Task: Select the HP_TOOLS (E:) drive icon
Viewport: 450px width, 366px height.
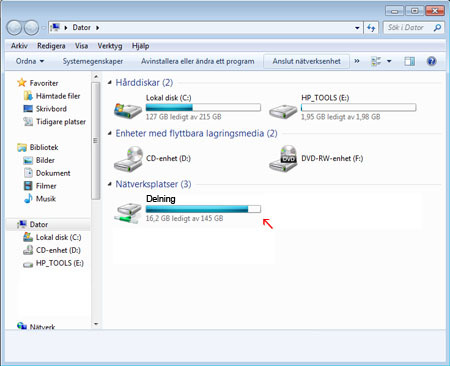Action: [283, 111]
